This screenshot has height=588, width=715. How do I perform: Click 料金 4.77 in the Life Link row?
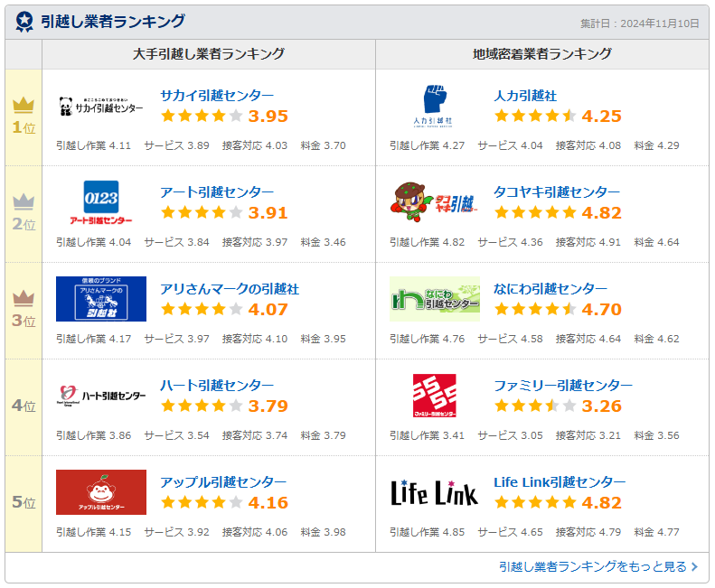tap(656, 532)
